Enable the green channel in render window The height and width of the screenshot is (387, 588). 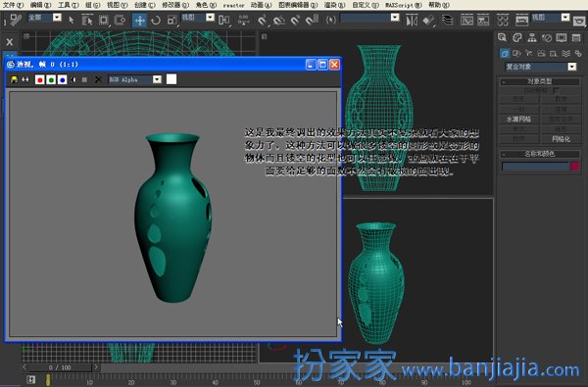(x=51, y=79)
